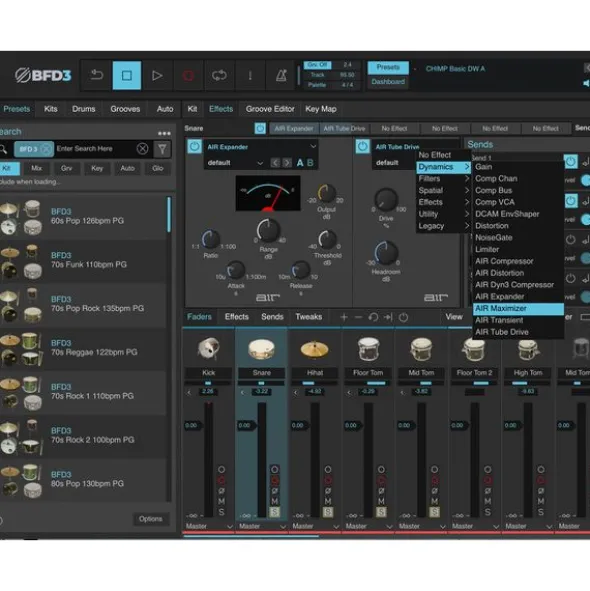The image size is (590, 591).
Task: Toggle the loop button in transport
Action: coord(219,75)
